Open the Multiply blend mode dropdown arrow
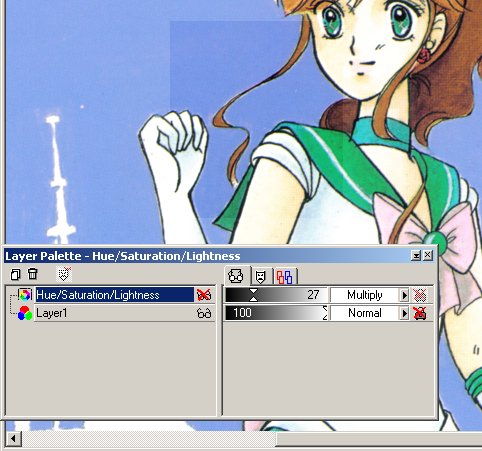The width and height of the screenshot is (482, 451). click(x=404, y=295)
